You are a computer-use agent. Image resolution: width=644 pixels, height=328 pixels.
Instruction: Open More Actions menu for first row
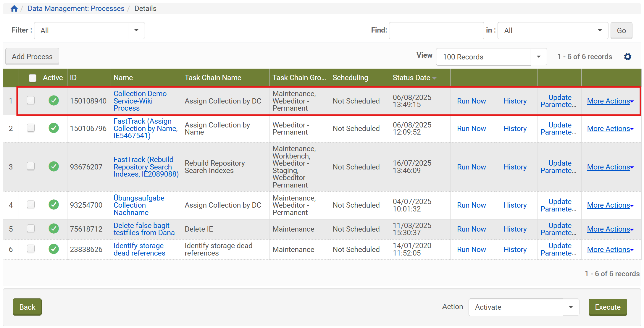click(610, 101)
